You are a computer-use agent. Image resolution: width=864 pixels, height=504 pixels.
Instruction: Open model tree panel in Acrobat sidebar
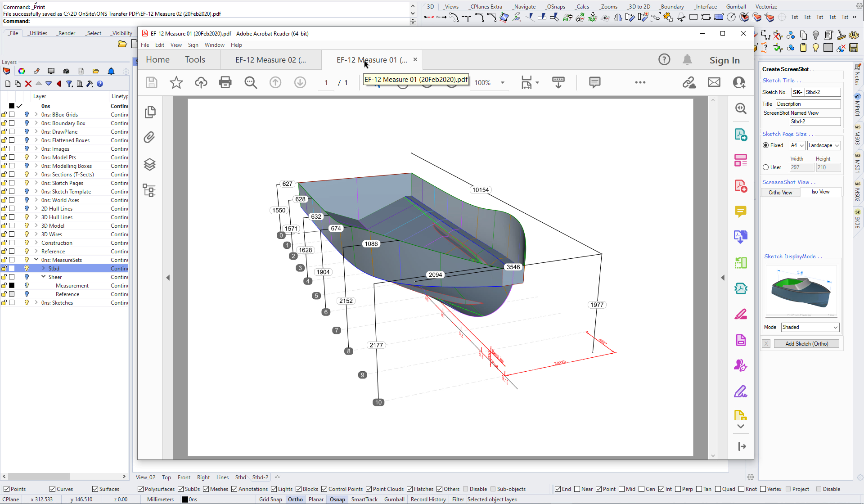click(x=149, y=190)
